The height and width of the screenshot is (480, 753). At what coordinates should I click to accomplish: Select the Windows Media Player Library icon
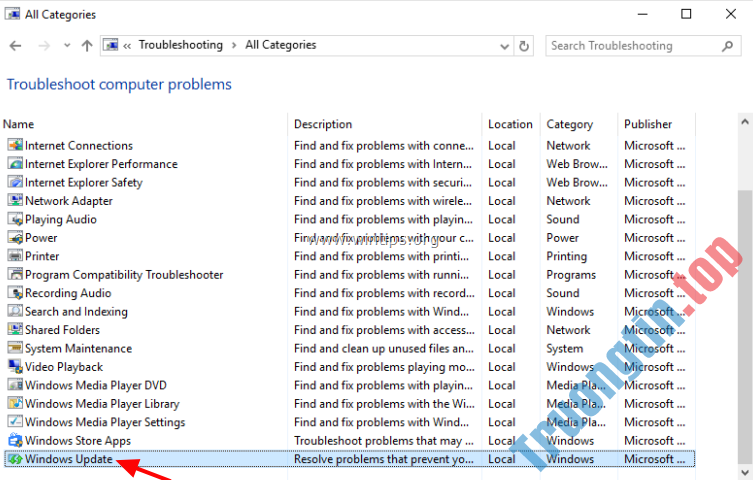tap(15, 403)
